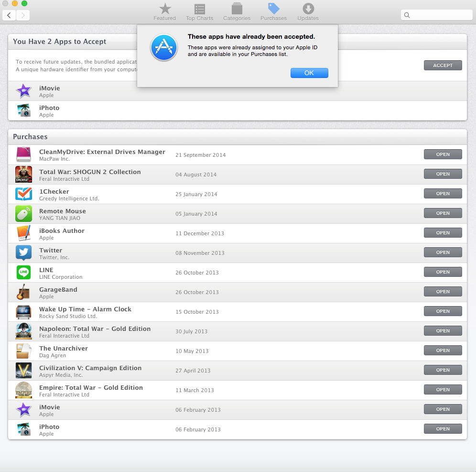
Task: Click the Remote Mouse app icon
Action: (x=24, y=213)
